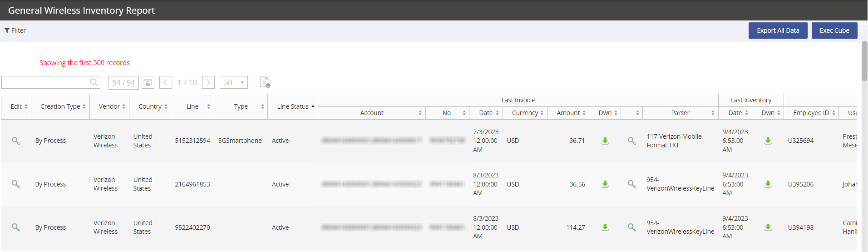The image size is (868, 252).
Task: Click the 54 / 54 column counter
Action: [123, 82]
